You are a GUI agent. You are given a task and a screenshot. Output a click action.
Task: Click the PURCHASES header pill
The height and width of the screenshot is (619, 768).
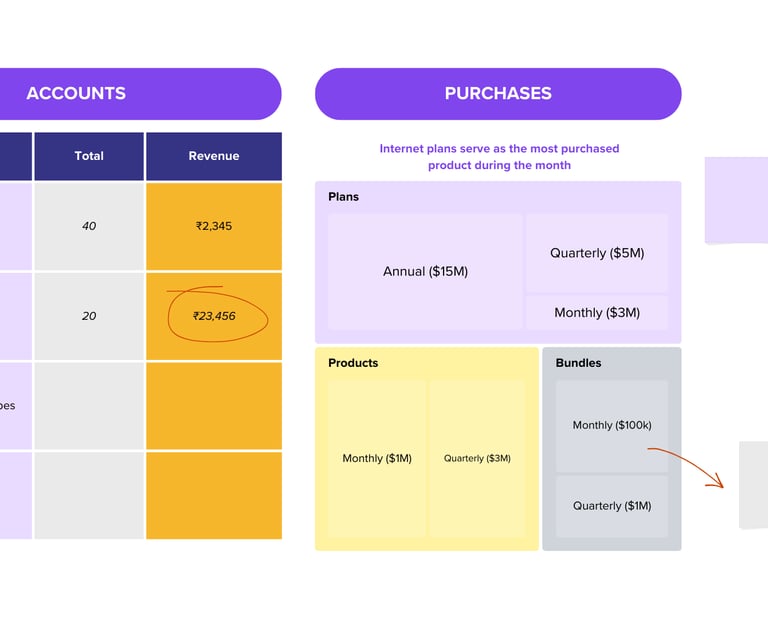tap(498, 94)
